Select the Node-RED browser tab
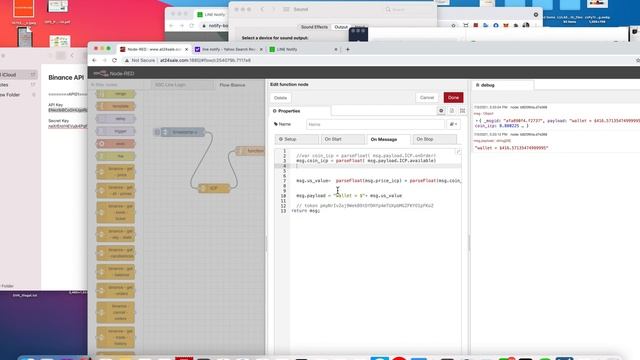 (x=153, y=49)
